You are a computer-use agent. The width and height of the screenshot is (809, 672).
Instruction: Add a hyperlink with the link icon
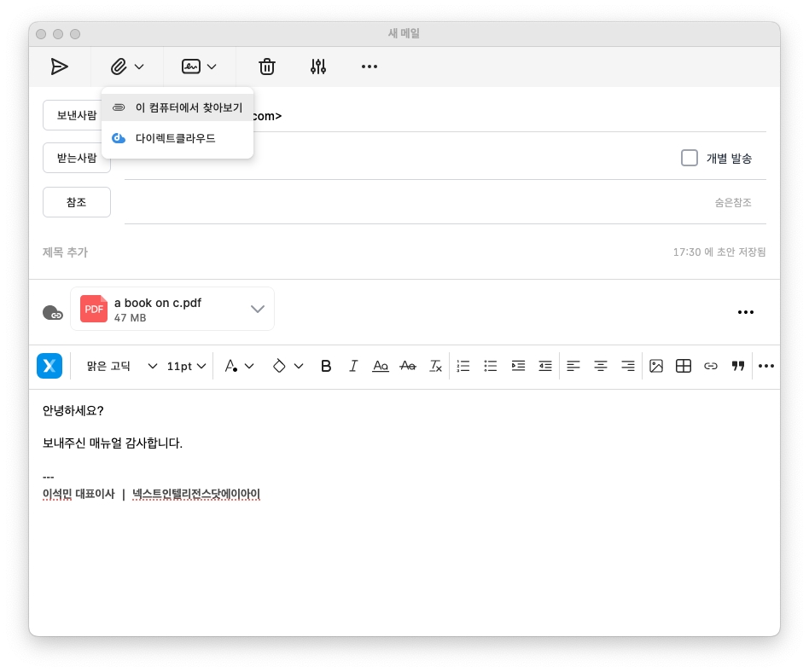[710, 366]
